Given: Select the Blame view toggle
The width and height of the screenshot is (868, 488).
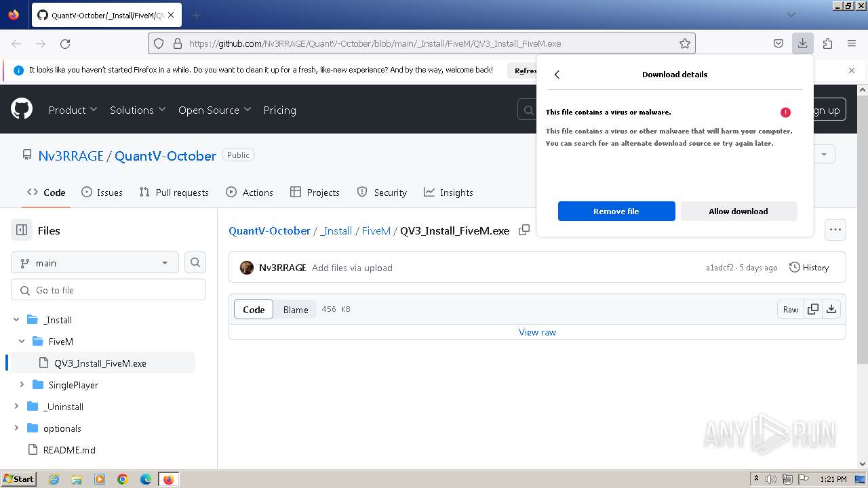Looking at the screenshot, I should [x=296, y=309].
